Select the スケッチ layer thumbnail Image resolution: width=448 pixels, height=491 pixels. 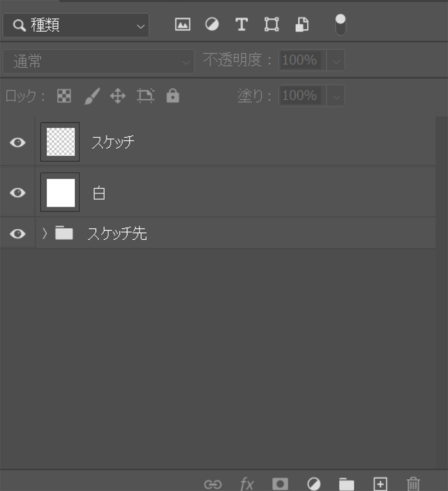click(60, 142)
